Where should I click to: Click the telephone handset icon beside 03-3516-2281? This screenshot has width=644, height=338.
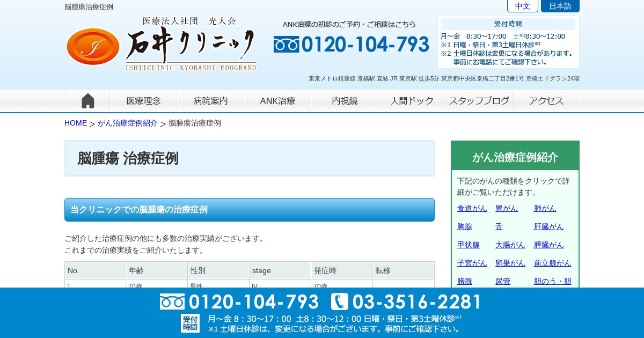click(340, 302)
